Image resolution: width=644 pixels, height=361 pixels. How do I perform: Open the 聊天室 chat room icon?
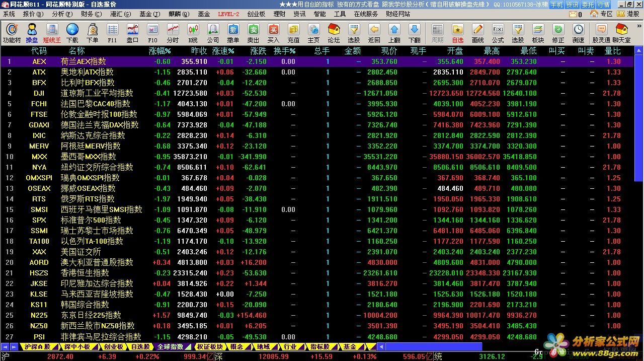point(621,33)
